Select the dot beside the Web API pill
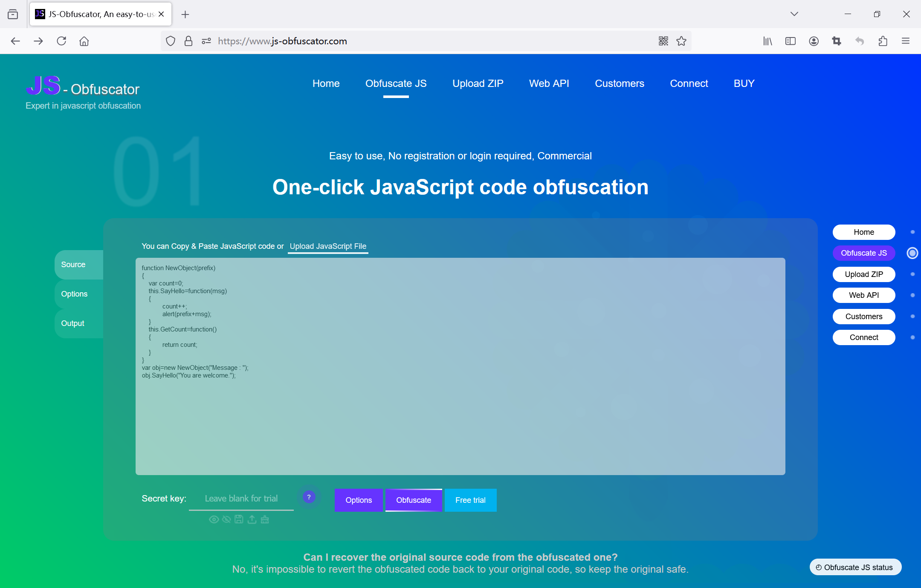 click(912, 295)
